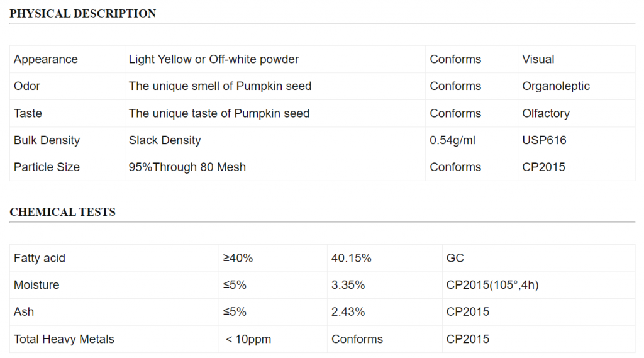Click the CHEMICAL TESTS heading
Image resolution: width=644 pixels, height=358 pixels.
[62, 212]
